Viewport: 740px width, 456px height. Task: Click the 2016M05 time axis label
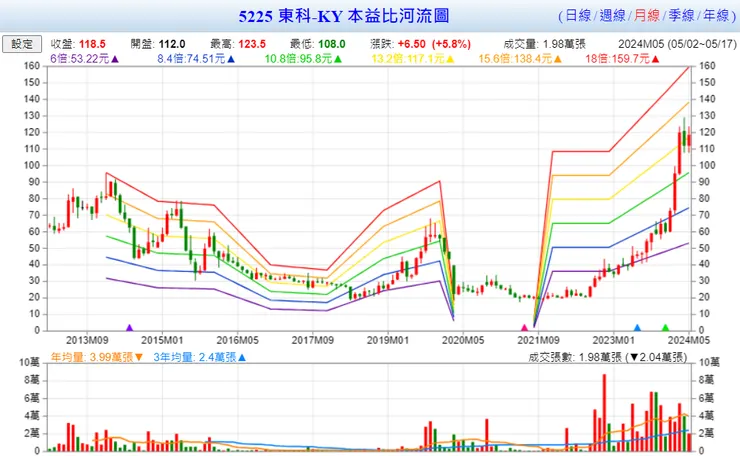237,340
